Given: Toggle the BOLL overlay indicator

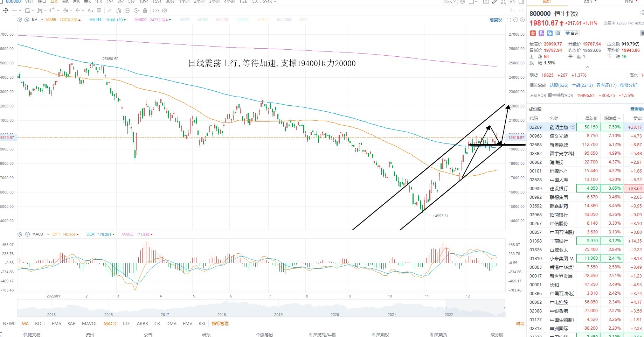Looking at the screenshot, I should (40, 324).
